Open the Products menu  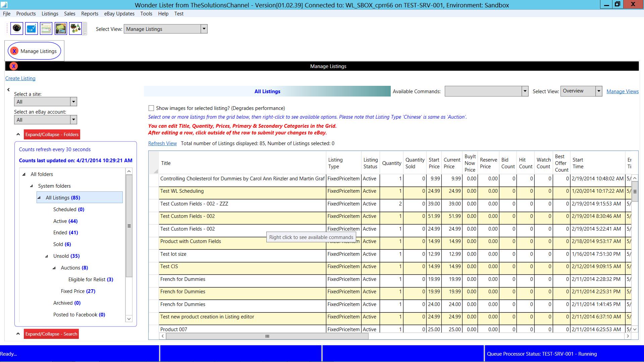(x=26, y=14)
